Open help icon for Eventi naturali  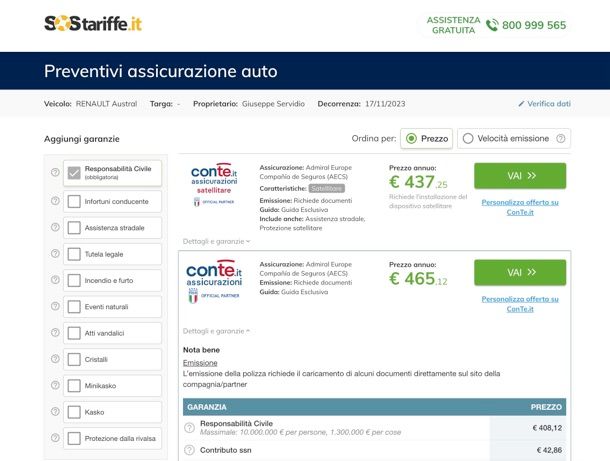coord(55,306)
